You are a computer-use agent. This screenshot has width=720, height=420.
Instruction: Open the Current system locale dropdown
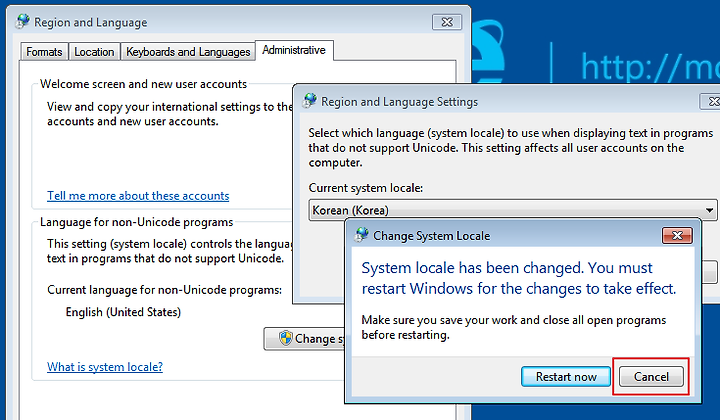[x=512, y=210]
